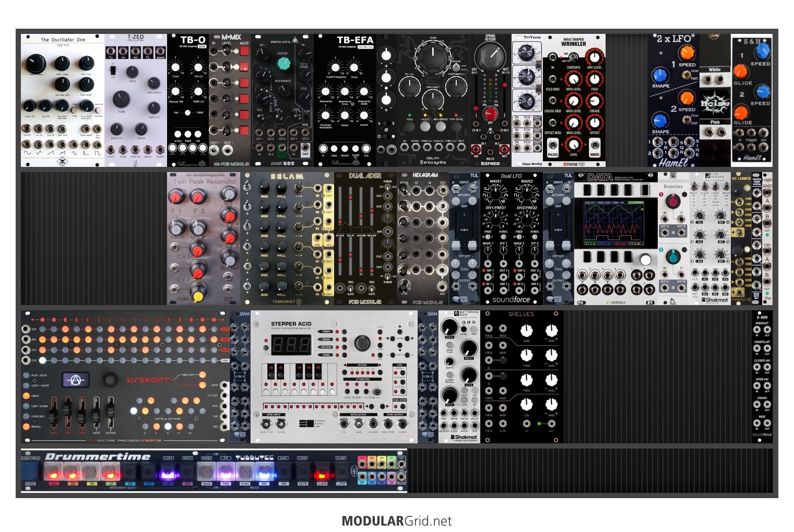Select the MELODY button on Disrupt
The width and height of the screenshot is (794, 532).
point(203,374)
